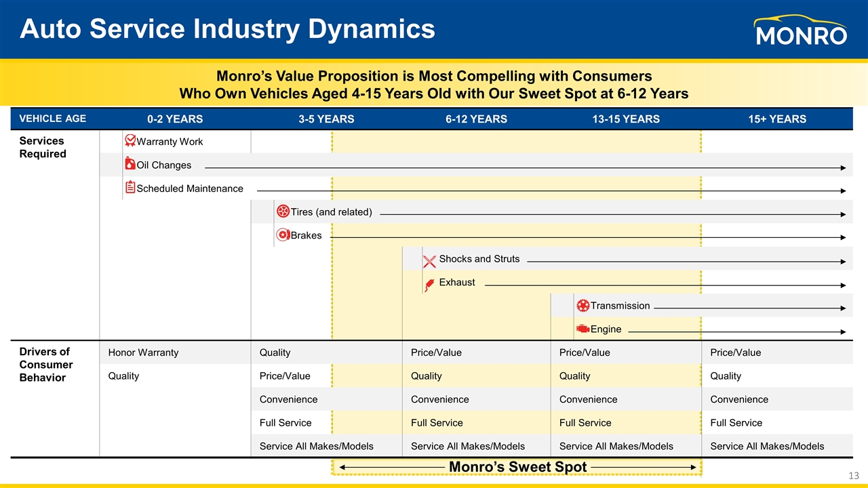Click 'Quality' in the 6-12 years column

click(x=426, y=375)
